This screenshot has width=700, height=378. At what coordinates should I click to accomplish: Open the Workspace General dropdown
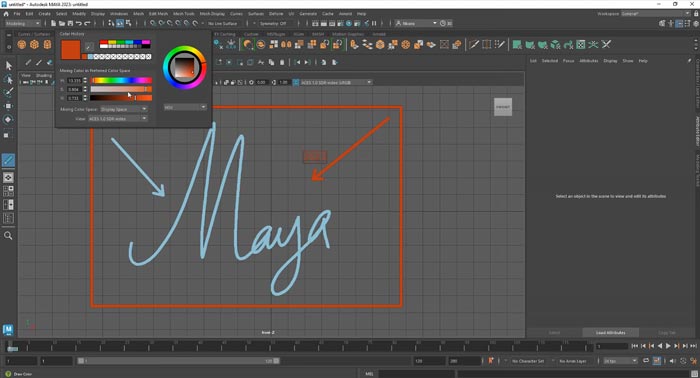click(x=655, y=14)
